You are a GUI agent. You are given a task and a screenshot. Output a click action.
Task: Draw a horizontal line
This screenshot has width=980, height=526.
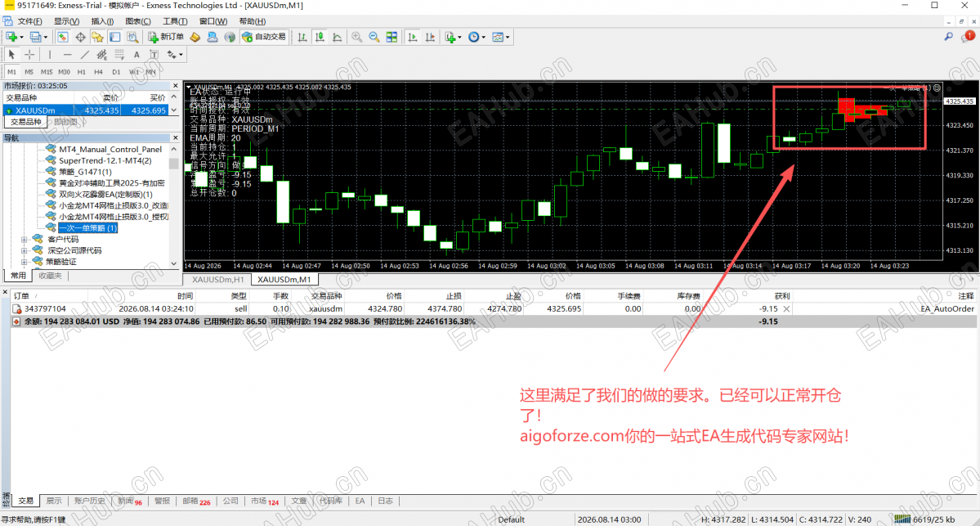[67, 55]
